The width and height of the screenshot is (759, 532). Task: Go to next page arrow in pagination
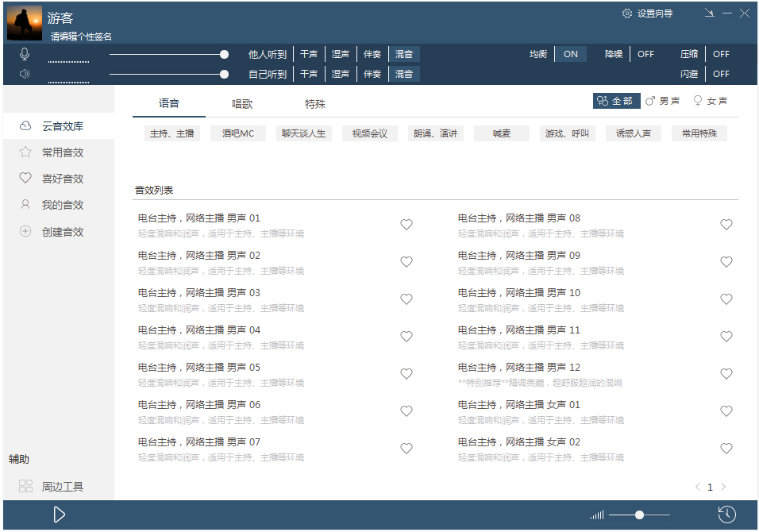[723, 487]
